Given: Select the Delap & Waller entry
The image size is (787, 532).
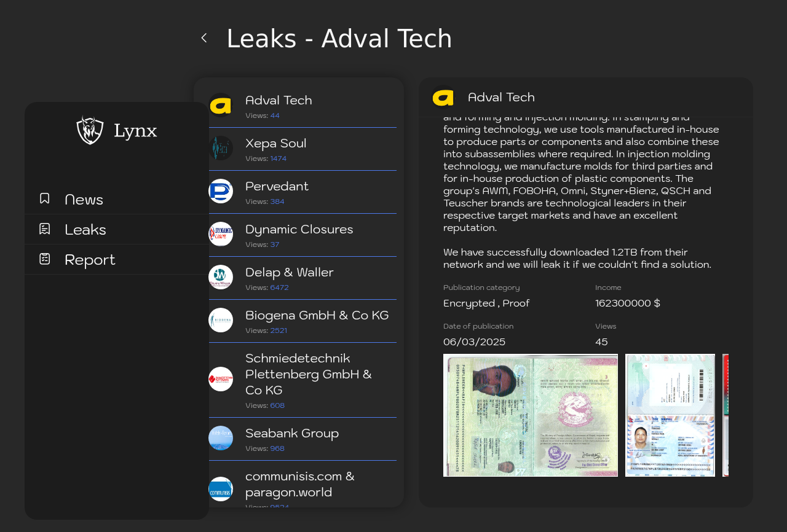Looking at the screenshot, I should tap(303, 278).
